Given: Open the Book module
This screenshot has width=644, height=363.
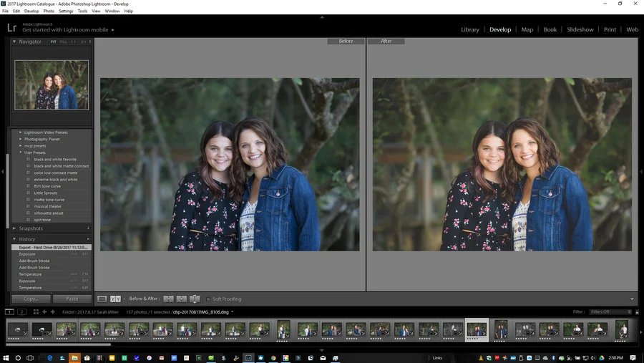Looking at the screenshot, I should 550,29.
